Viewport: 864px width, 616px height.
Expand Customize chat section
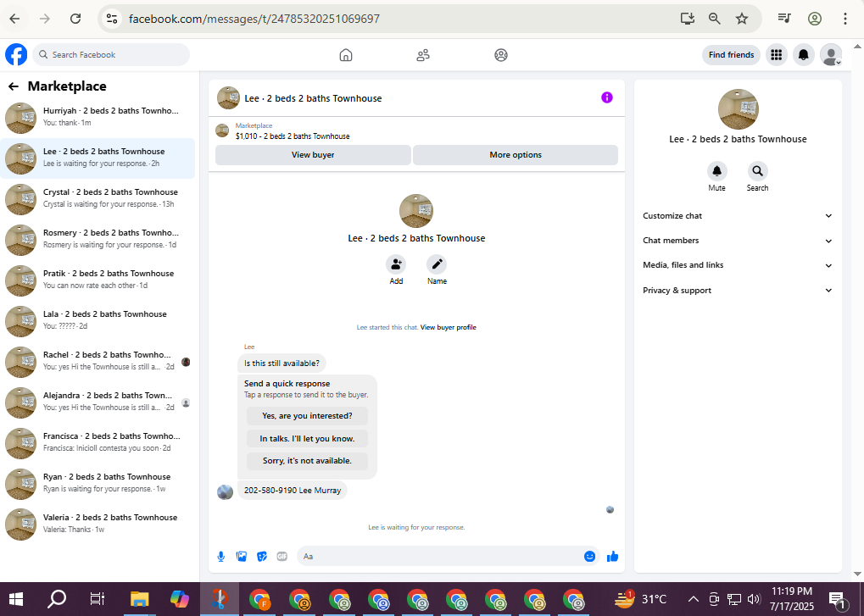(x=738, y=216)
